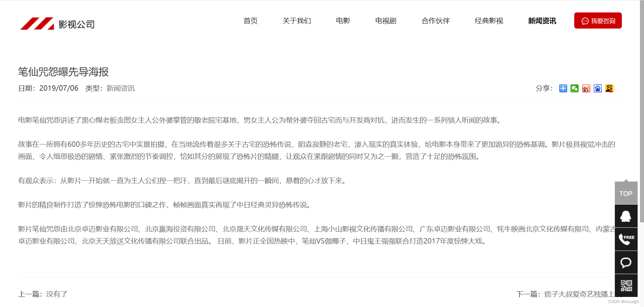Click paragraph starting 有观众表示
644x307 pixels.
[x=183, y=181]
